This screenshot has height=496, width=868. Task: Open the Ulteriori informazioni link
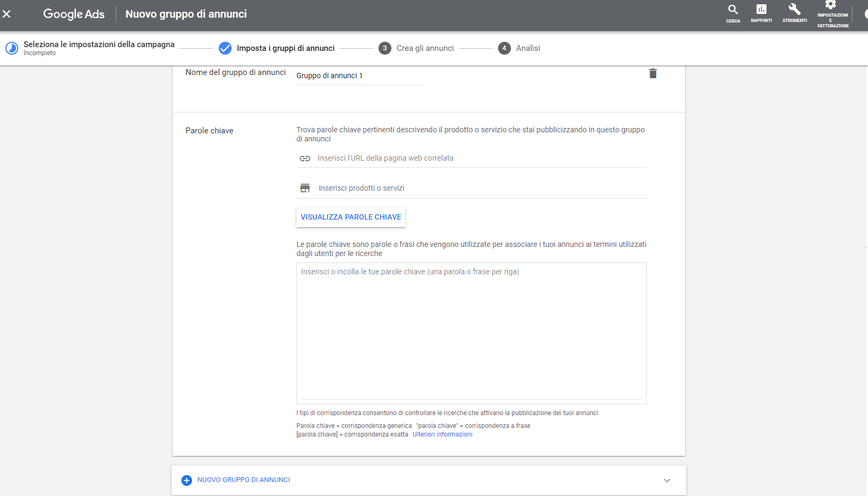pos(442,434)
